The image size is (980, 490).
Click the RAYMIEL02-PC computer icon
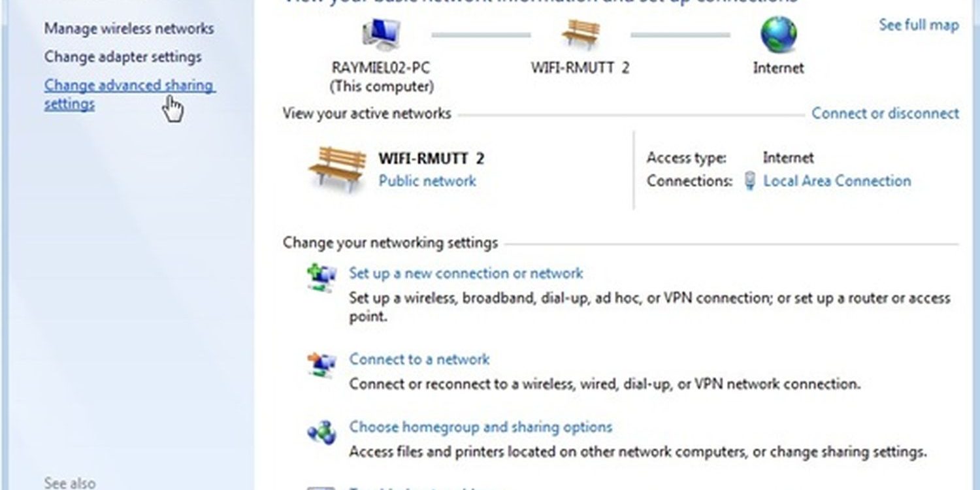point(382,35)
